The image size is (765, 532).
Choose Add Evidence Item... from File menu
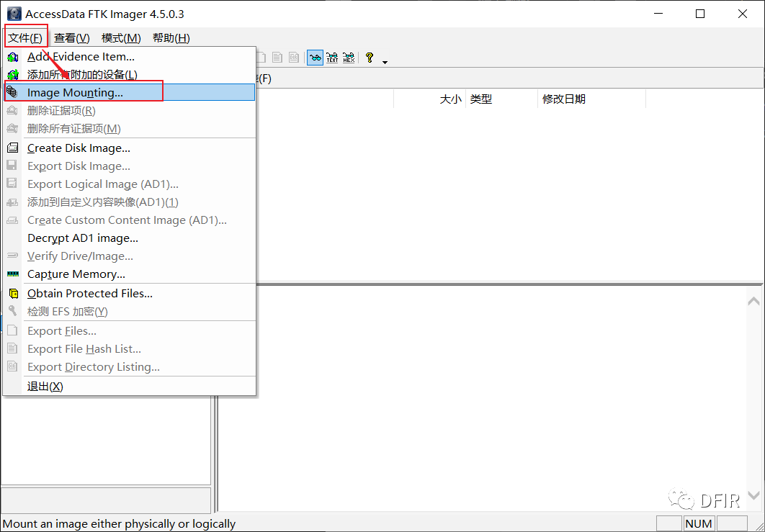tap(129, 57)
